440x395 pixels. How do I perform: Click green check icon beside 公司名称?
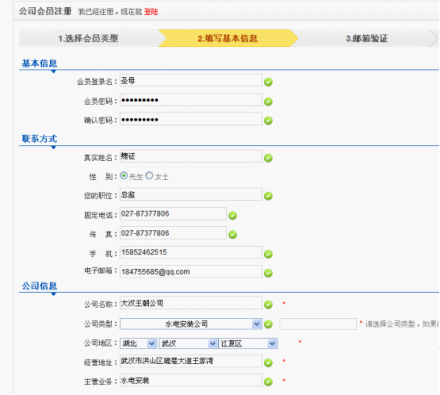pos(268,305)
